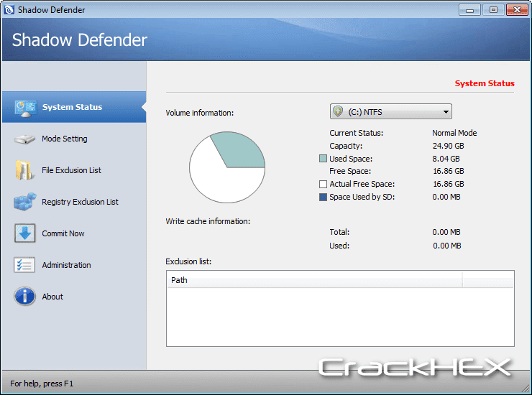This screenshot has width=532, height=395.
Task: Click the Exclusion list label
Action: (x=188, y=261)
